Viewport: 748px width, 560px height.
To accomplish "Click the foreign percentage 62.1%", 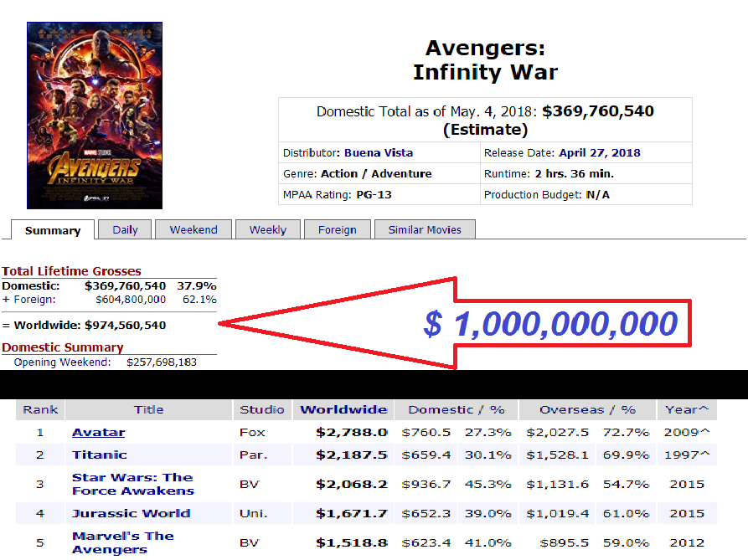I will [x=199, y=300].
